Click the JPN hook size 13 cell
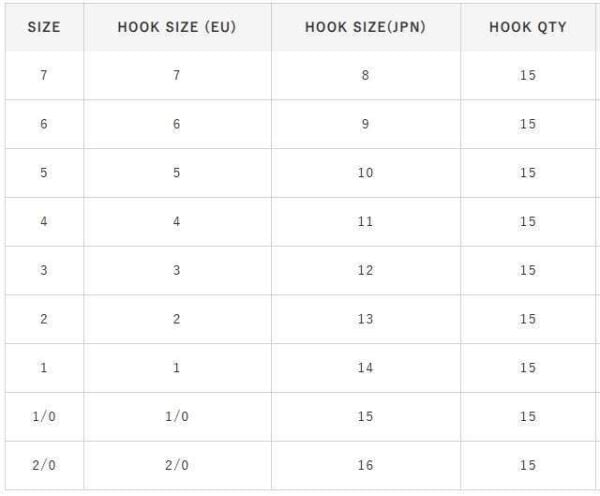 coord(365,319)
